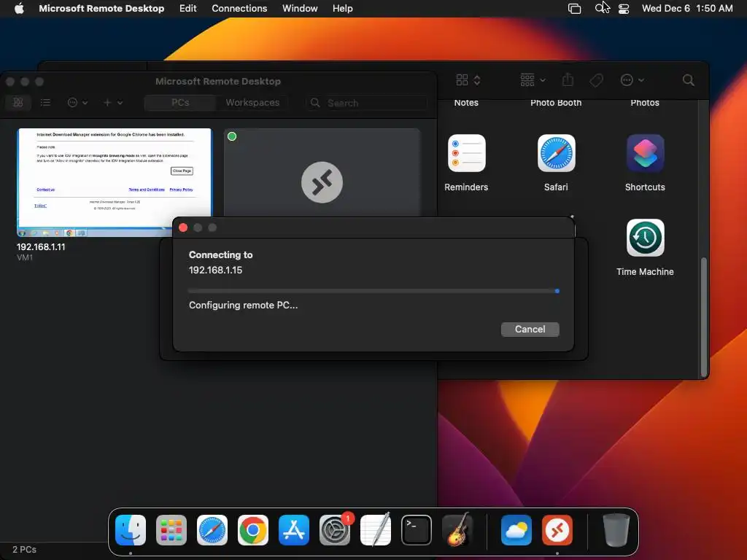Open the Help menu

pyautogui.click(x=343, y=8)
